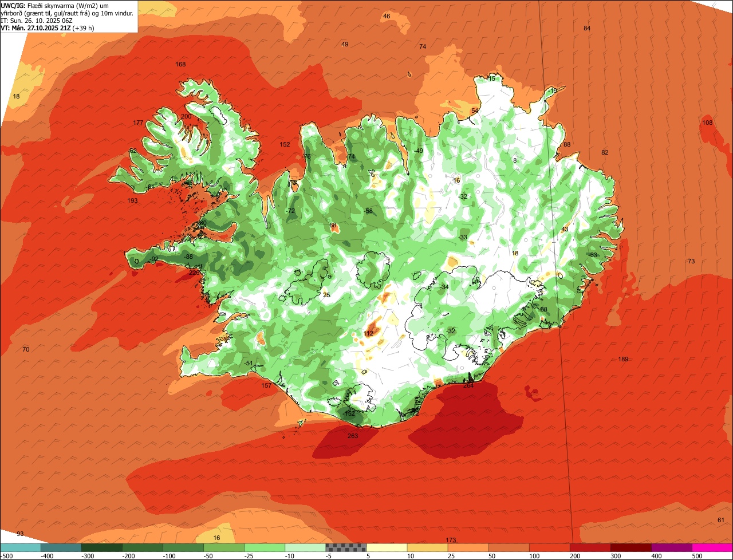733x560 pixels.
Task: Click the flux value 177 west of the Westfjords
Action: 138,123
